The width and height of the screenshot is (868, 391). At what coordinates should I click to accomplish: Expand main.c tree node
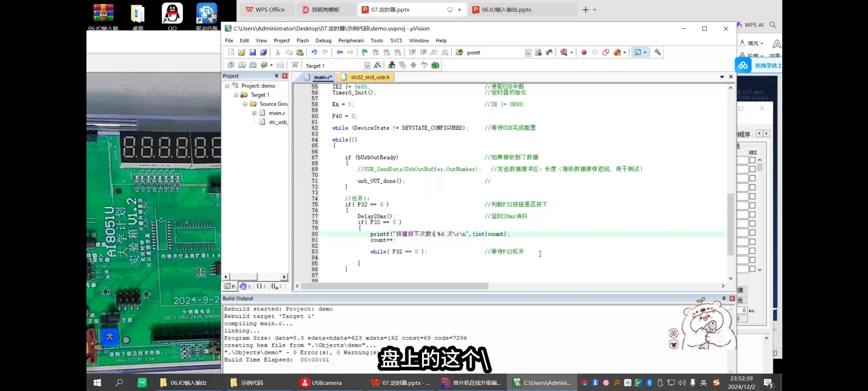pos(254,113)
